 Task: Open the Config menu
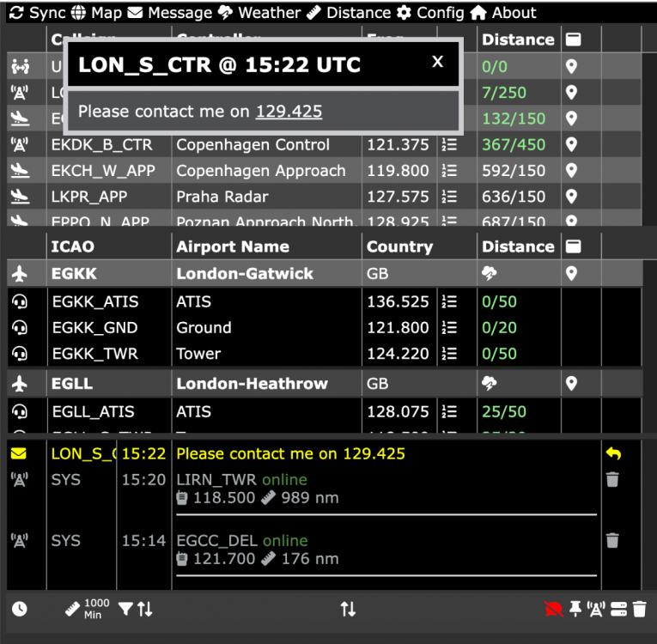(x=430, y=13)
